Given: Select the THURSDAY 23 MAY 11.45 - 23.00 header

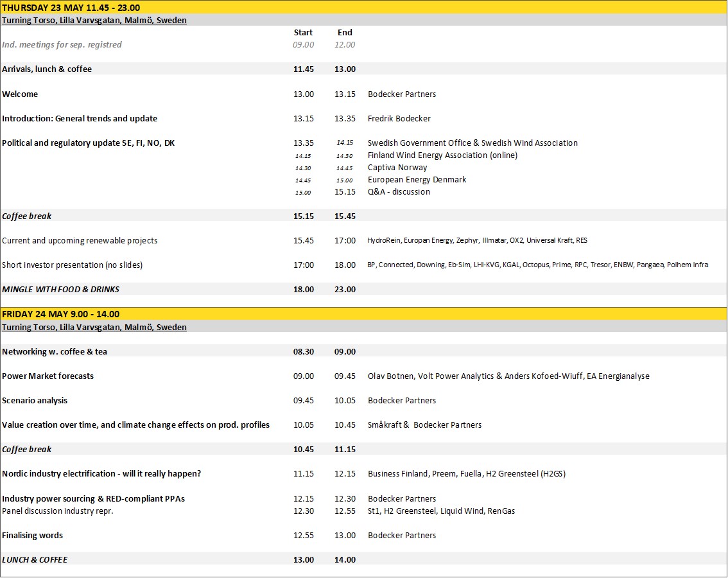Looking at the screenshot, I should (71, 8).
